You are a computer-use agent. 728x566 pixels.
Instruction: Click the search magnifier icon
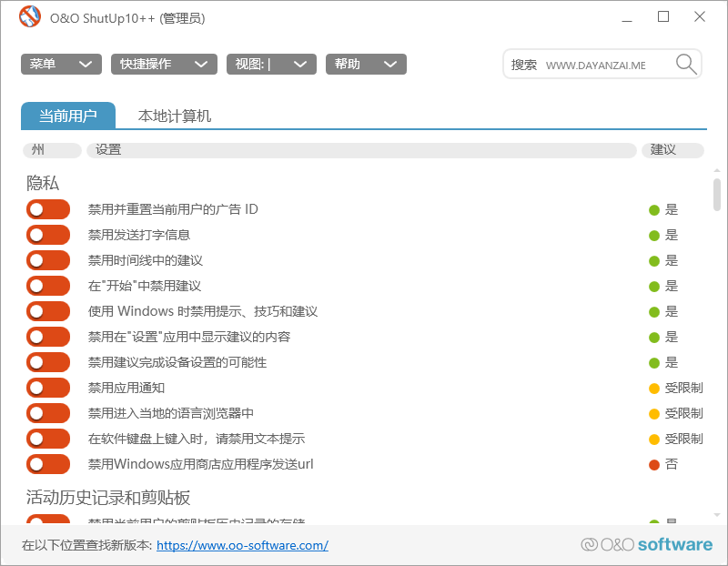click(686, 64)
